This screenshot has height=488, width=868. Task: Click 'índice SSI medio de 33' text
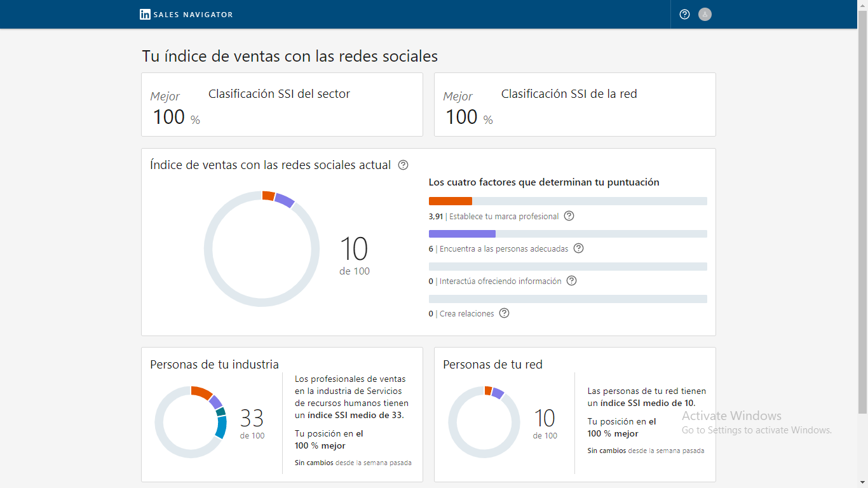point(355,416)
